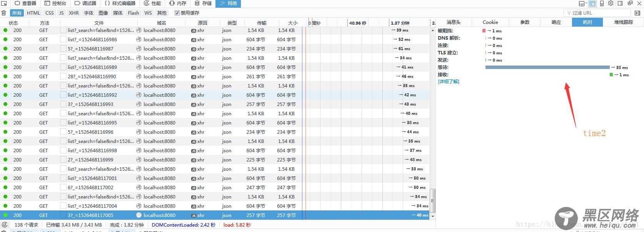Select request list?_=1526468117004
This screenshot has height=232, width=644.
click(215, 206)
